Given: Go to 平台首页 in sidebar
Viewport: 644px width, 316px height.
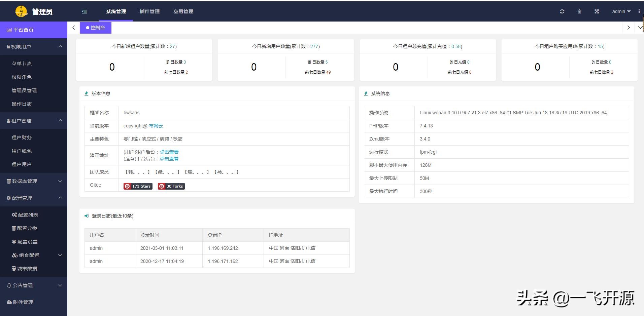Looking at the screenshot, I should [x=34, y=30].
